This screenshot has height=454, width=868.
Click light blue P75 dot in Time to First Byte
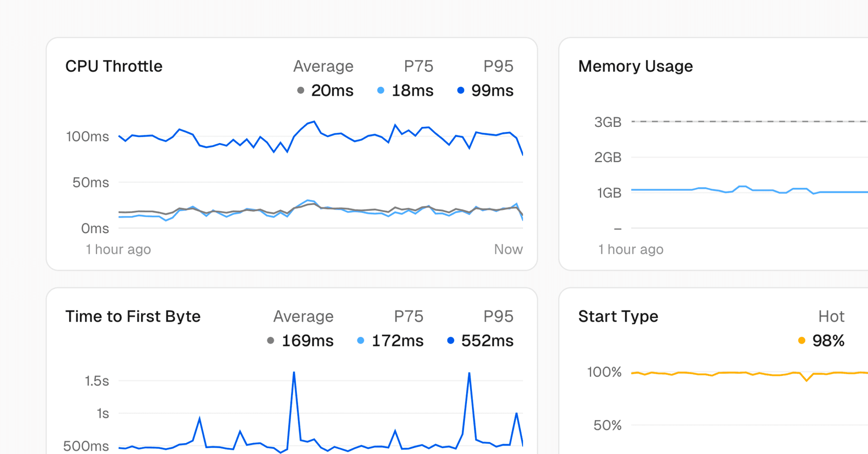point(360,341)
